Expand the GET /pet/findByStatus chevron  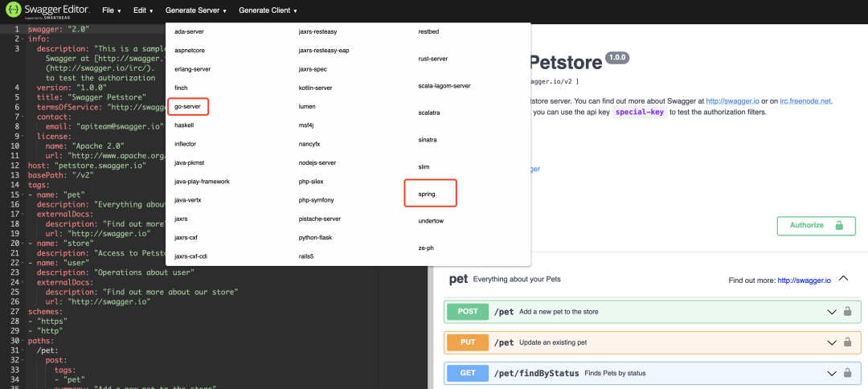832,374
